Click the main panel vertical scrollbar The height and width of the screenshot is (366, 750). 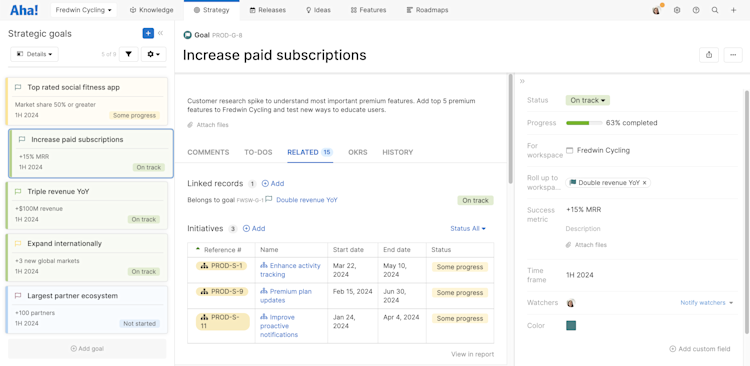tap(510, 129)
